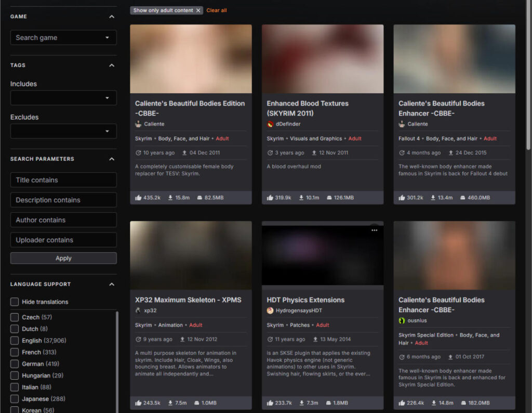Click the updated clock icon beside '10 years ago'

point(138,153)
